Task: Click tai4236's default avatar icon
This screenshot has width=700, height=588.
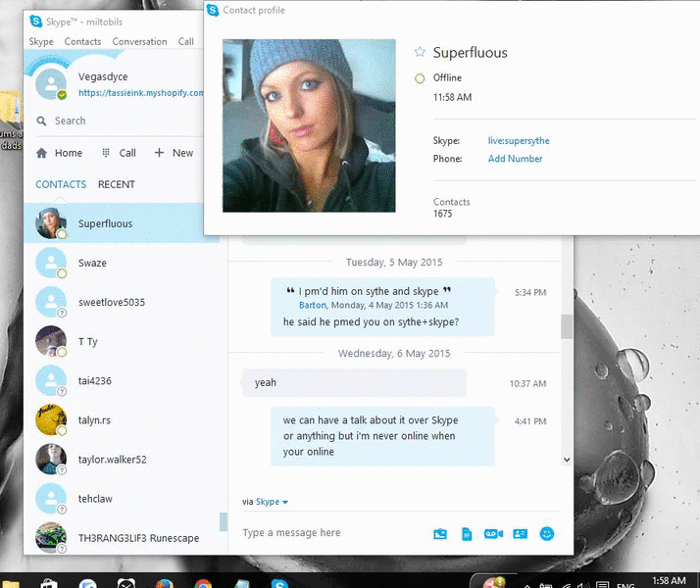Action: tap(50, 380)
